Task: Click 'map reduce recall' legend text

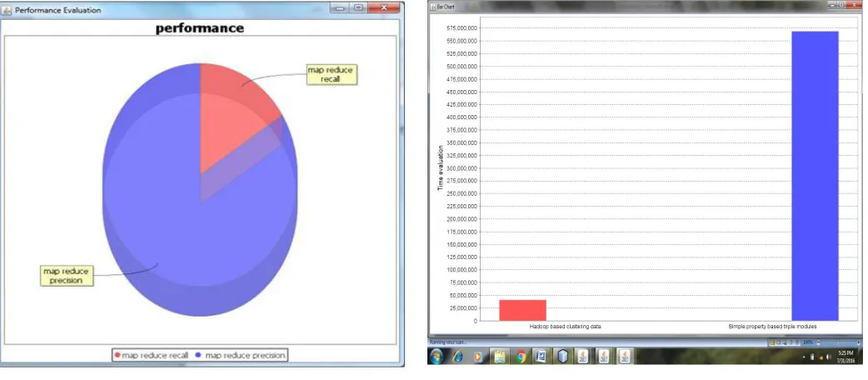Action: point(156,355)
